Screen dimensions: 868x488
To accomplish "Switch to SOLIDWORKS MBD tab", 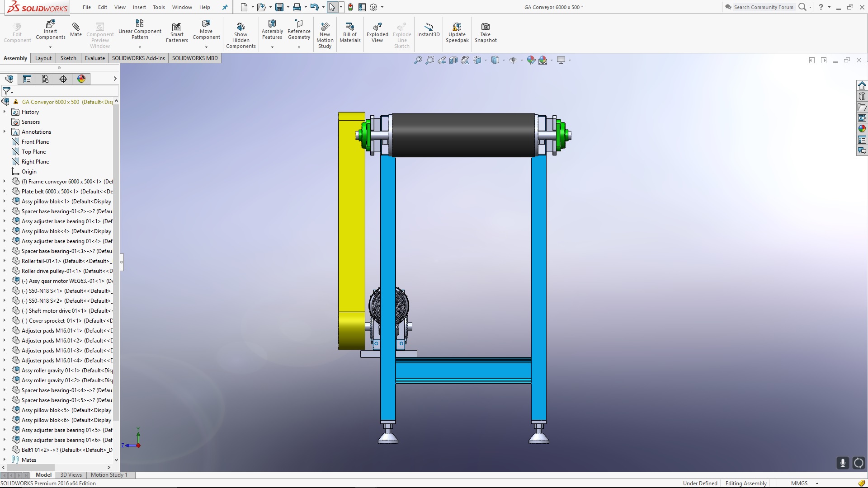I will coord(195,58).
